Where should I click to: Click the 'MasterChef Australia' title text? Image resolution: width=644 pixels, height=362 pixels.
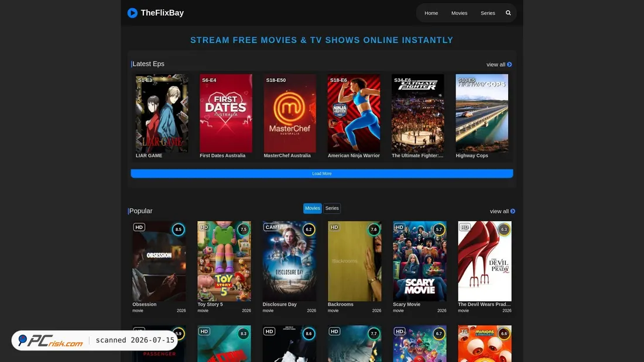(287, 156)
